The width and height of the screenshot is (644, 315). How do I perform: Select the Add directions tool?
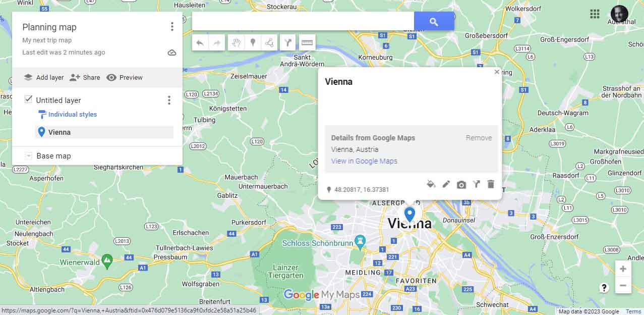coord(287,43)
